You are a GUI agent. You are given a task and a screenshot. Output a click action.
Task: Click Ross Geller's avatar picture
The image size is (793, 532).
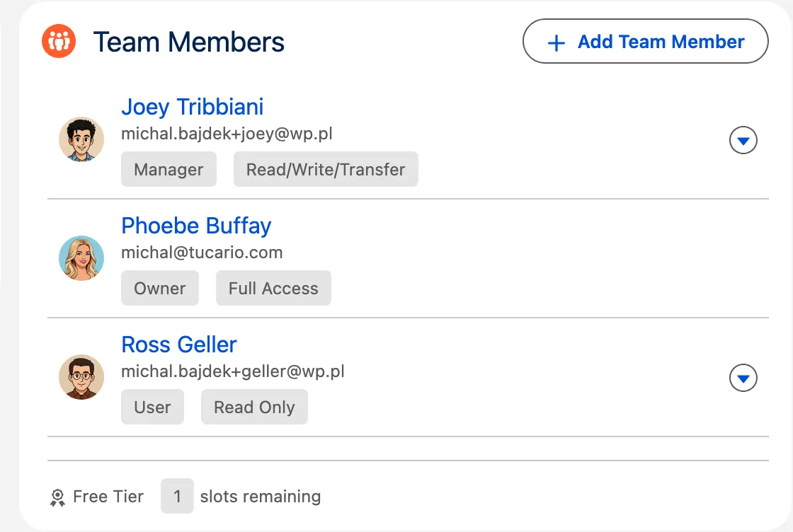[81, 377]
